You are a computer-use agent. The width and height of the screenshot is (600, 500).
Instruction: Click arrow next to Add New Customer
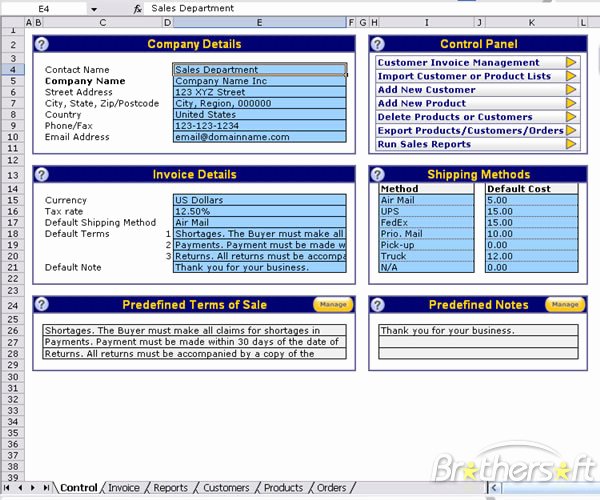[571, 90]
